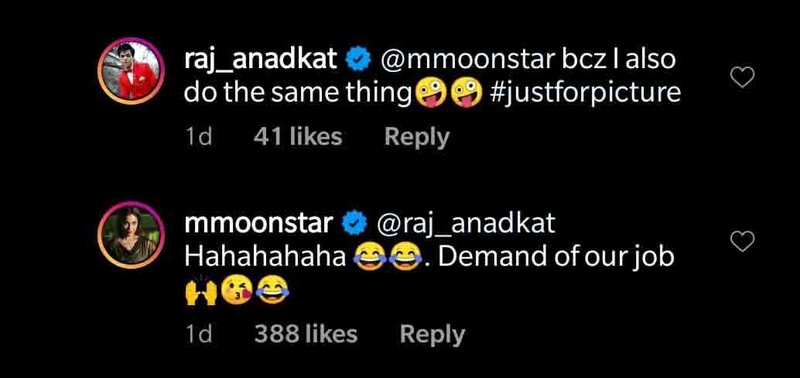Open the @raj_anadkat mention in second comment
Screen dimensions: 800x378
(x=465, y=225)
